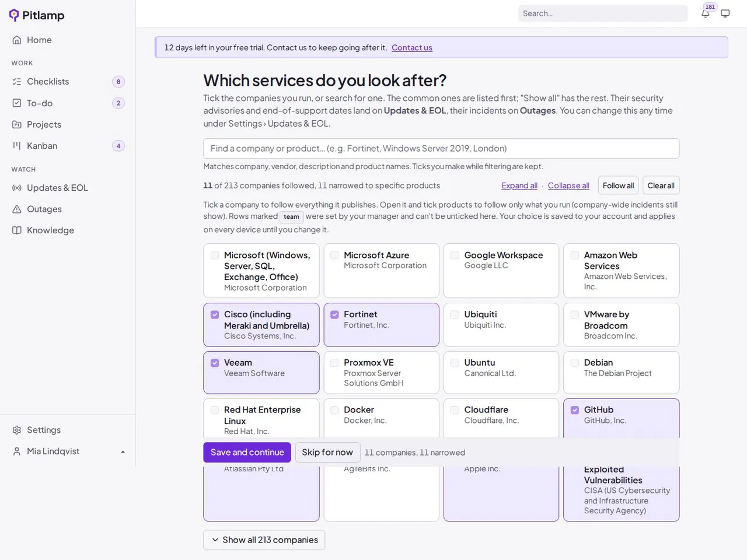Screen dimensions: 747x560
Task: Expand all company rows
Action: [x=519, y=185]
